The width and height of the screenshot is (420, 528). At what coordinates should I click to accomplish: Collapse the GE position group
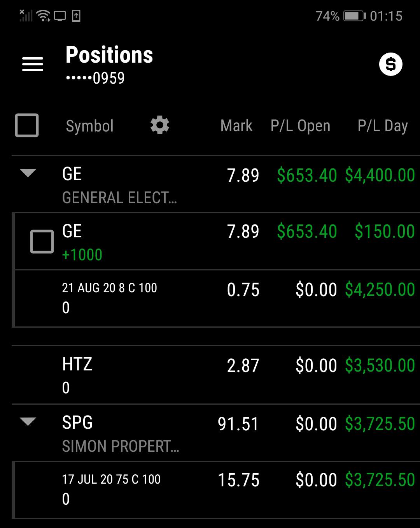(x=28, y=173)
